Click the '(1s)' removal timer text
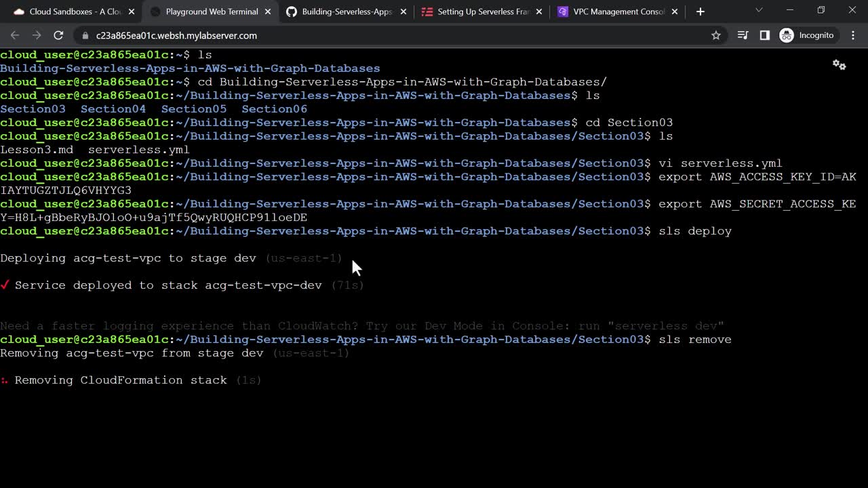Image resolution: width=868 pixels, height=488 pixels. pos(249,380)
